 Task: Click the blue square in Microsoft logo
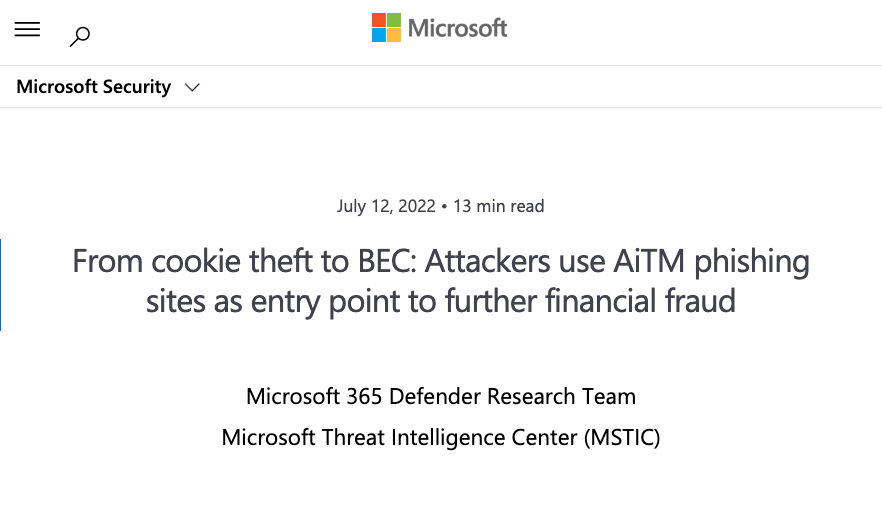click(x=379, y=35)
